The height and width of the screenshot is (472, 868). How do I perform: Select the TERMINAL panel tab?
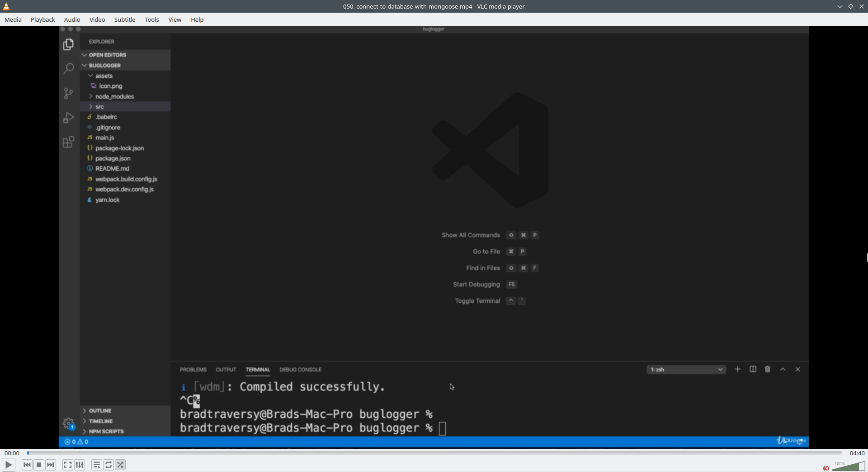[x=258, y=369]
